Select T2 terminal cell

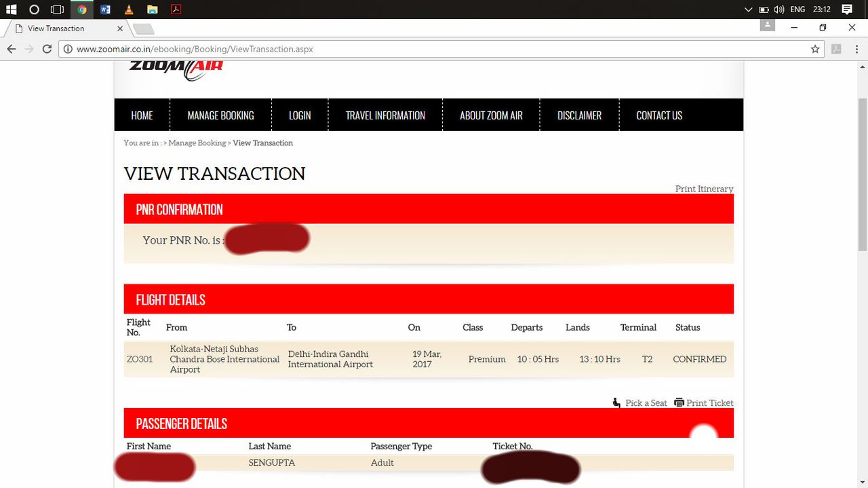(647, 359)
